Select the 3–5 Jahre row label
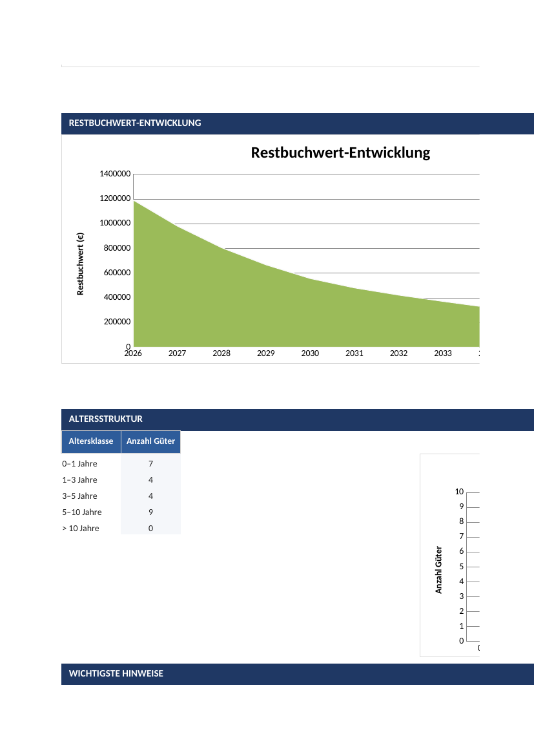Image resolution: width=534 pixels, height=756 pixels. coord(79,496)
